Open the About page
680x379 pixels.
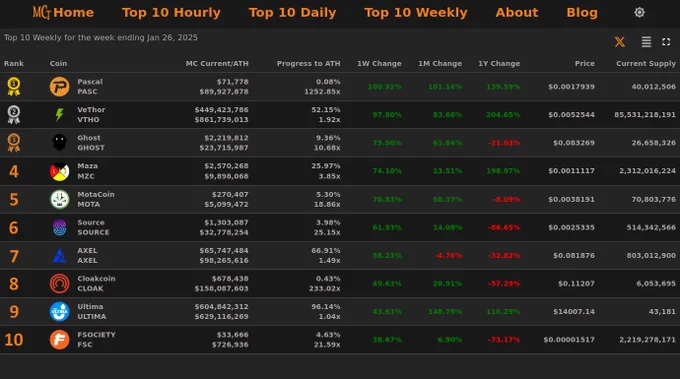tap(517, 13)
